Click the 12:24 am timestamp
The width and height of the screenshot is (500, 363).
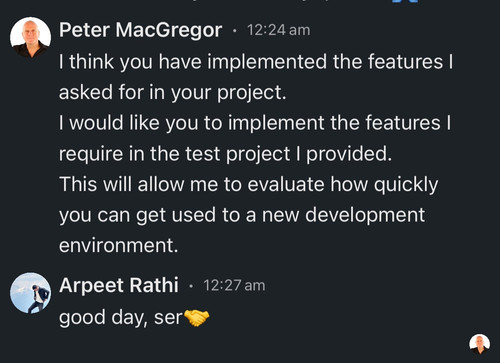(x=279, y=30)
